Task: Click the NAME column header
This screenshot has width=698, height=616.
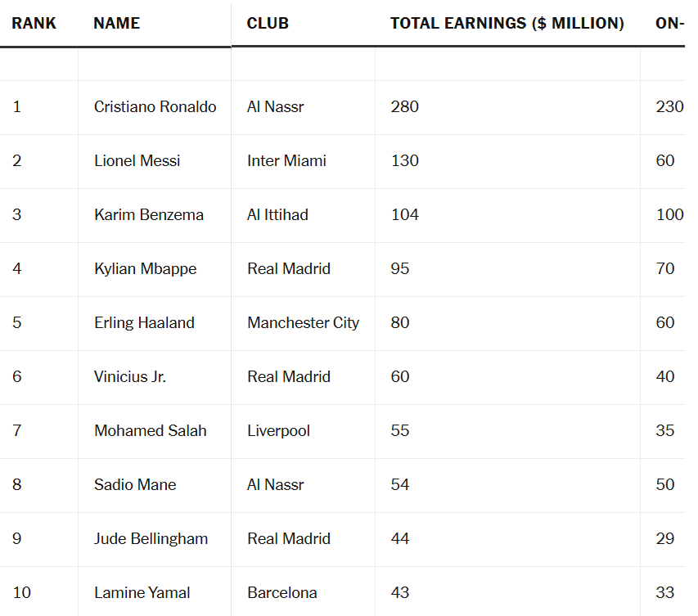Action: (116, 23)
